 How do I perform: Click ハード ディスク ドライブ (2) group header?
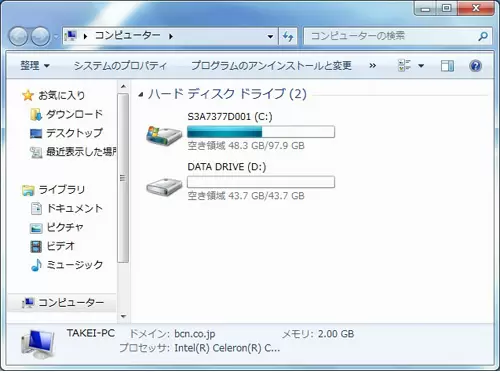[227, 94]
